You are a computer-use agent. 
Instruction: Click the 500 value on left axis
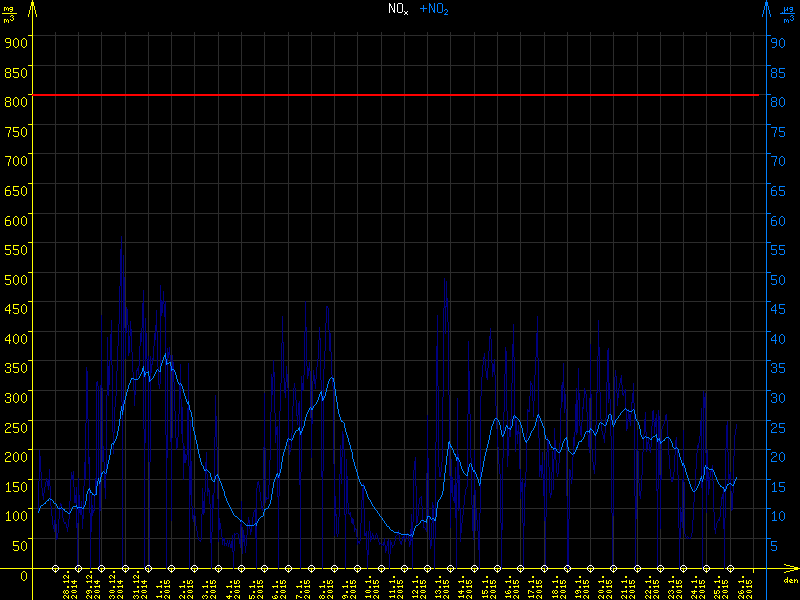pyautogui.click(x=14, y=279)
